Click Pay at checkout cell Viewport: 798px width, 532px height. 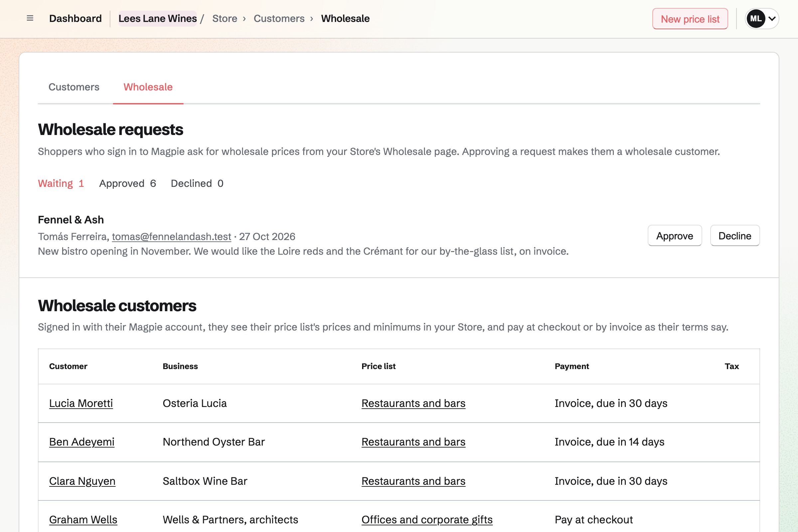point(594,520)
